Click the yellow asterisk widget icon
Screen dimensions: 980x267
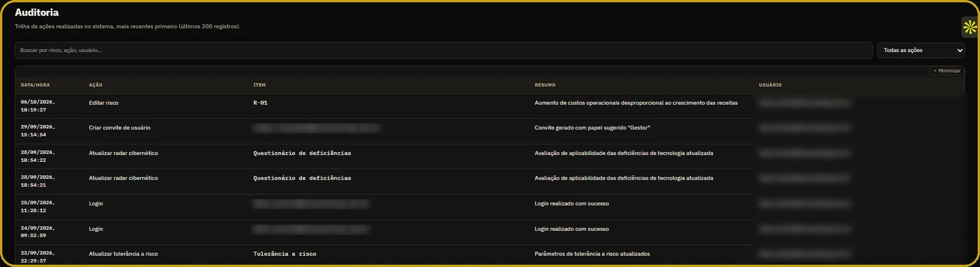pyautogui.click(x=970, y=27)
